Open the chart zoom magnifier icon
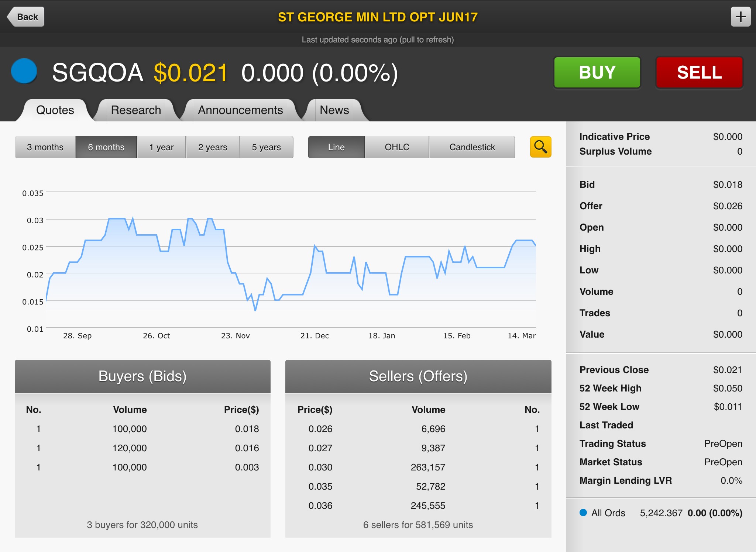This screenshot has width=756, height=552. [540, 147]
